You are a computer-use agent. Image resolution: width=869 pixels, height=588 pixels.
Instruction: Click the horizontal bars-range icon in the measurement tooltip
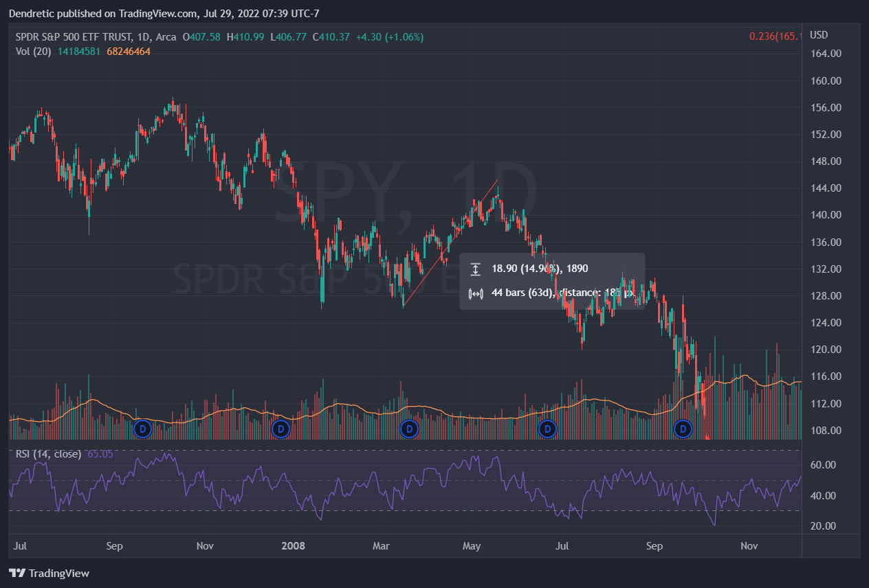tap(475, 293)
